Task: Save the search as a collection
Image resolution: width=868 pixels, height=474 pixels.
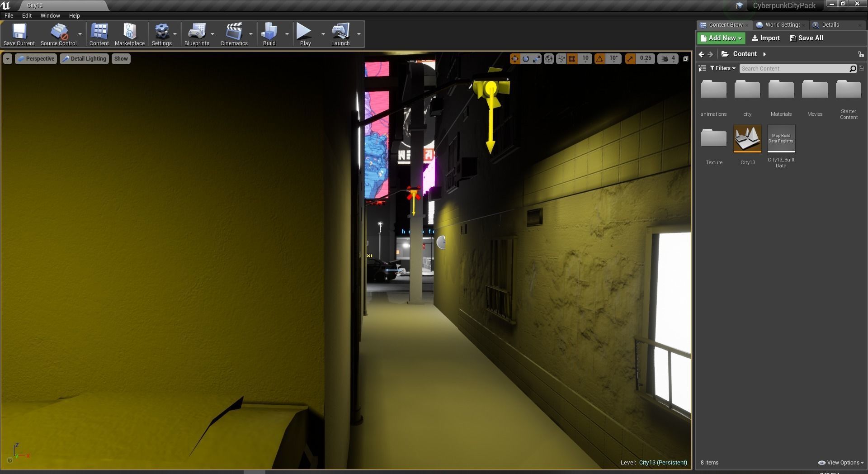Action: (x=861, y=68)
